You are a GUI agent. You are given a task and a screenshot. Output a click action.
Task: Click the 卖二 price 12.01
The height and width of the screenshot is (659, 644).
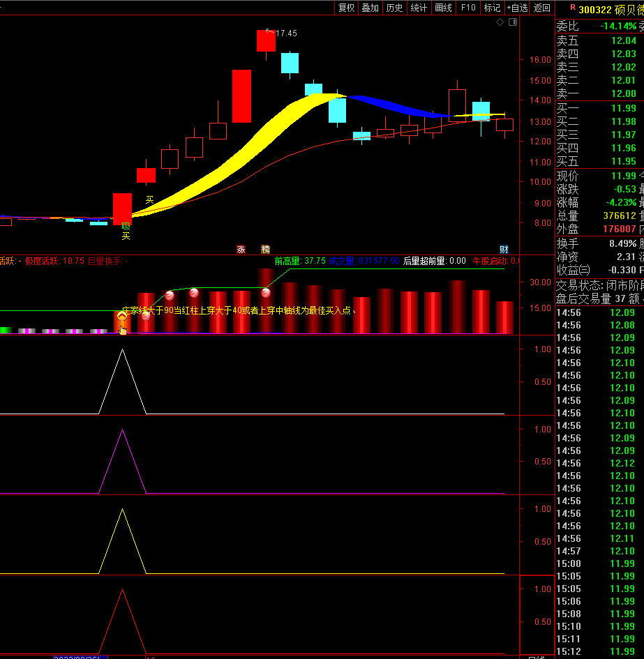coord(623,80)
